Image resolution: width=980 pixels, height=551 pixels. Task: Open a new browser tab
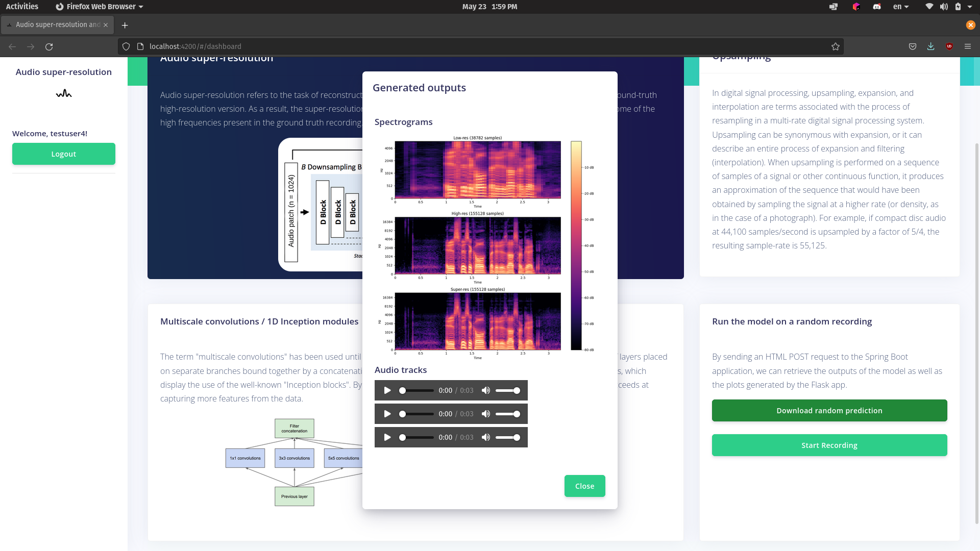tap(125, 25)
